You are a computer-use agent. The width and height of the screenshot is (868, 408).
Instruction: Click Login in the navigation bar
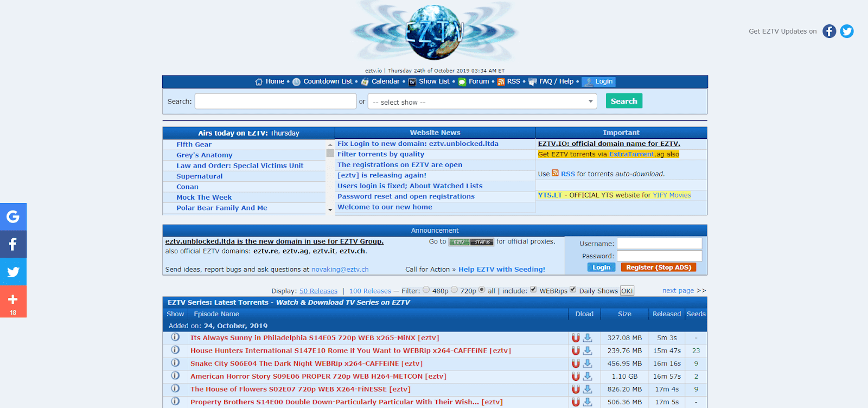pyautogui.click(x=599, y=81)
